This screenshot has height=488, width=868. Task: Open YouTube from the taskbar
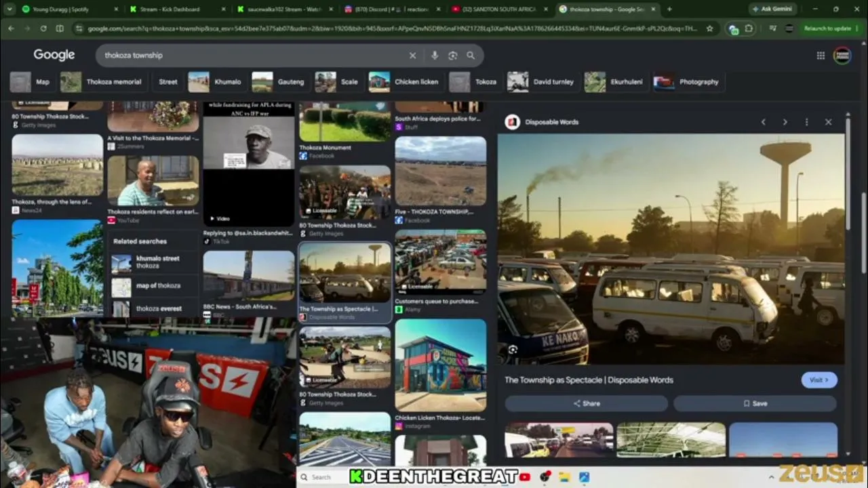click(526, 477)
